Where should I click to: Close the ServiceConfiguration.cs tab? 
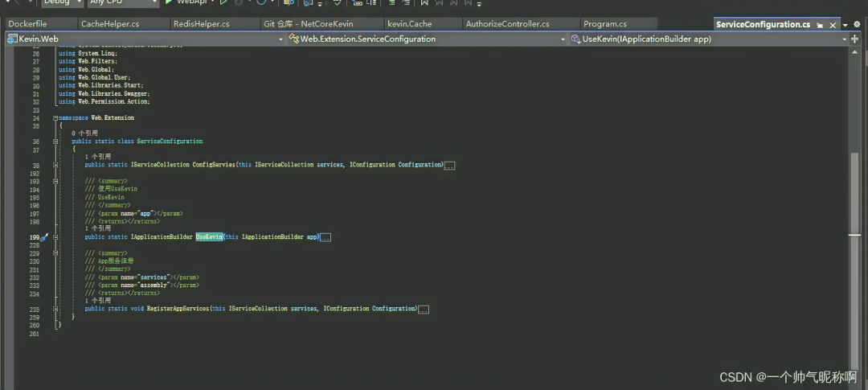833,25
